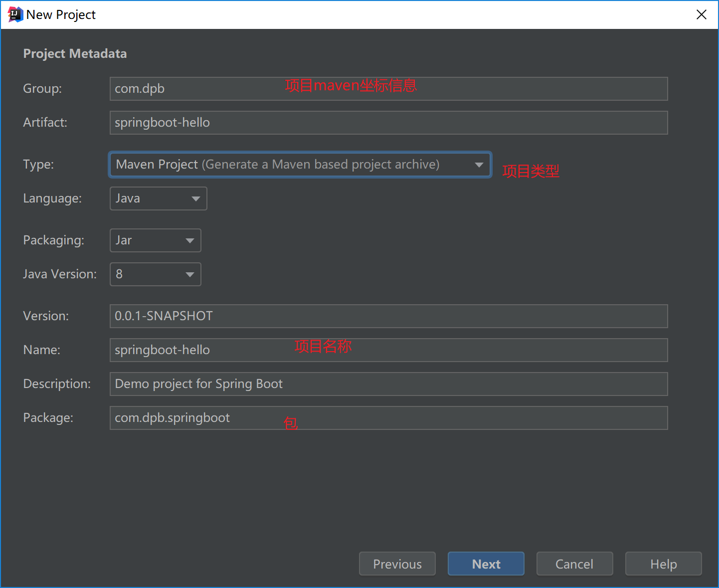
Task: Open the Java Version dropdown
Action: [155, 274]
